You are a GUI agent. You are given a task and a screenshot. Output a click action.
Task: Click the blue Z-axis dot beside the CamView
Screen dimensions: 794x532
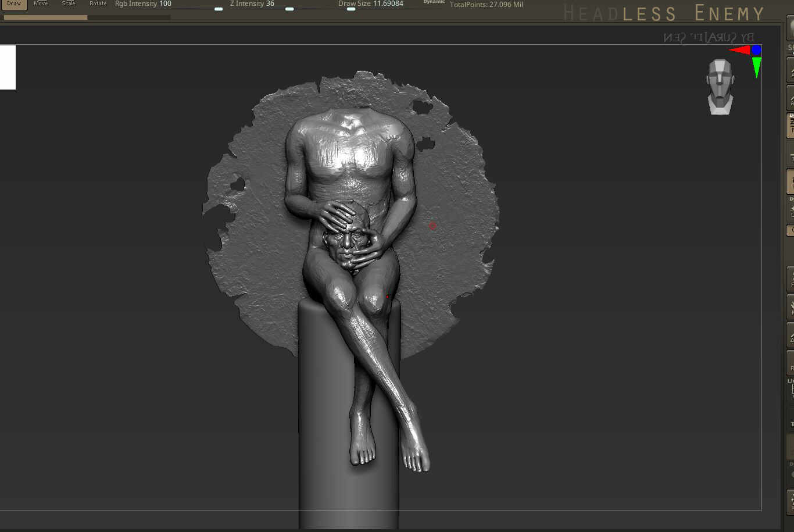point(756,49)
